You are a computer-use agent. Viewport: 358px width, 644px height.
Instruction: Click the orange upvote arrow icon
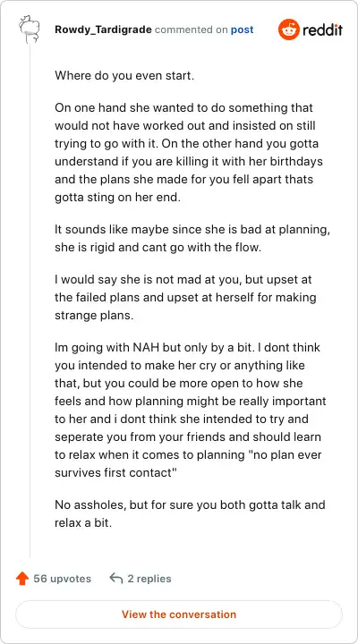[22, 579]
